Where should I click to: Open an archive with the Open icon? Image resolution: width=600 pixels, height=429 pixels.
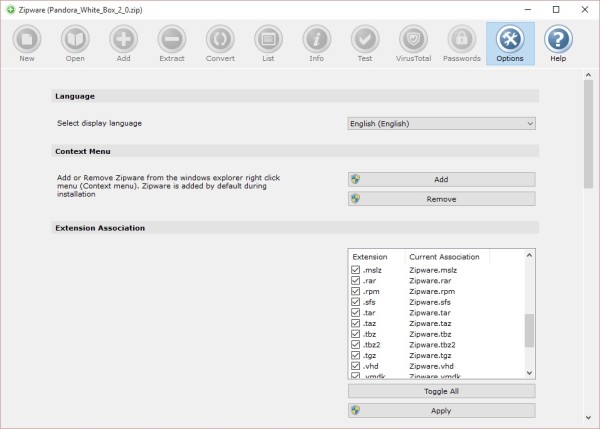tap(75, 39)
